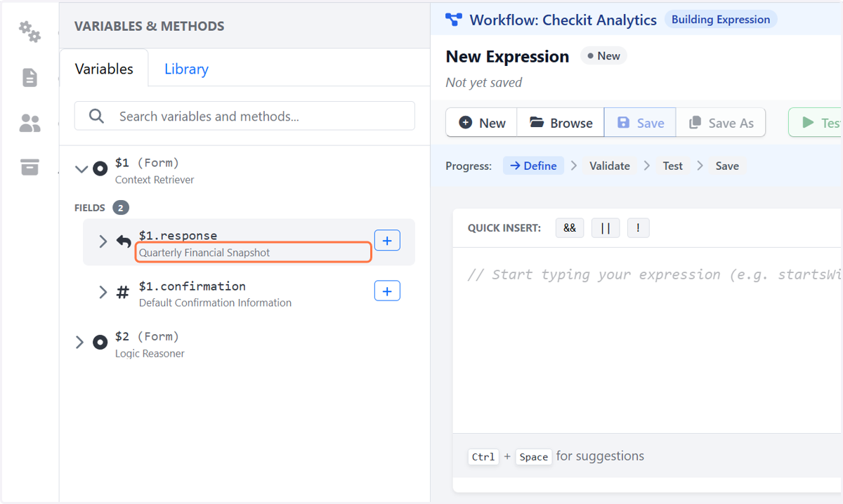Insert the && operator
The width and height of the screenshot is (843, 504).
point(570,228)
